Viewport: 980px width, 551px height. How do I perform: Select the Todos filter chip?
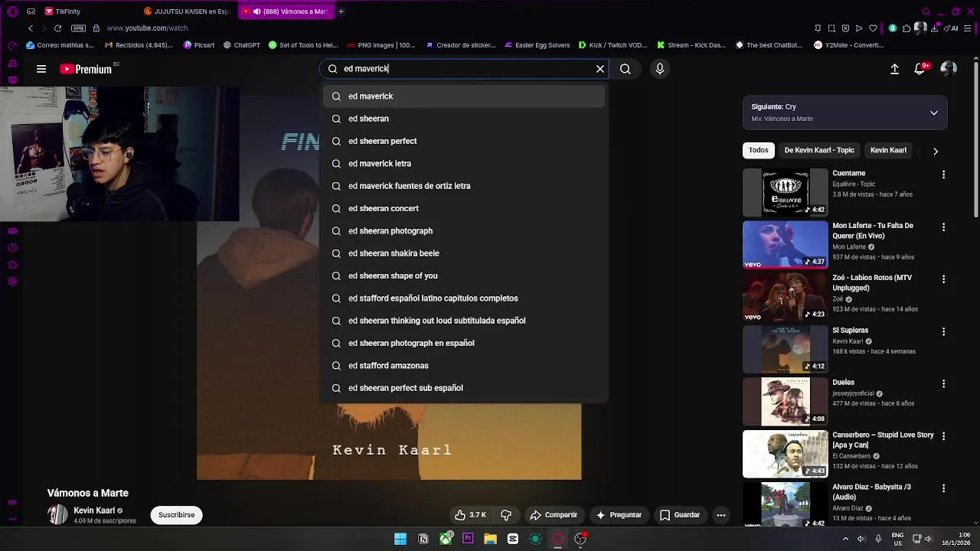coord(758,150)
